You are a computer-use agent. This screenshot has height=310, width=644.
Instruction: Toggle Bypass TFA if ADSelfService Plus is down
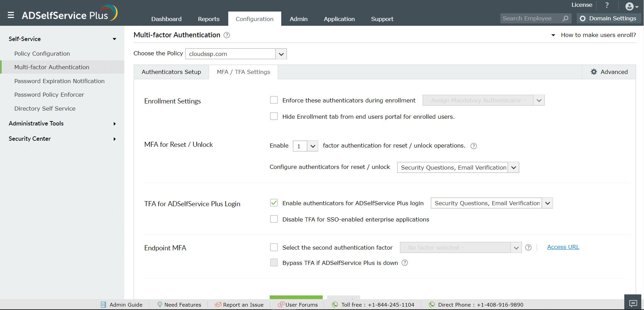[x=274, y=263]
